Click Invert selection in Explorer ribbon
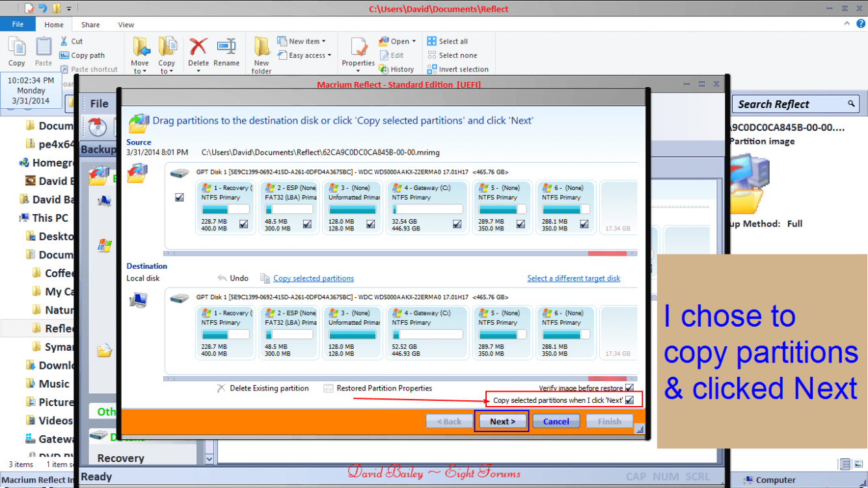The width and height of the screenshot is (868, 488). click(458, 70)
